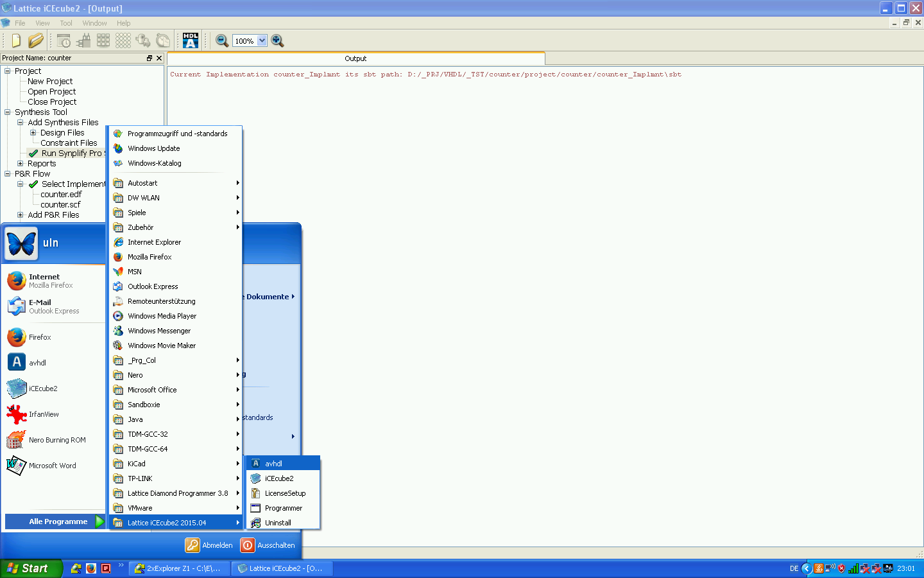Screen dimensions: 924x578
Task: Click the New Project toolbar icon
Action: tap(16, 40)
